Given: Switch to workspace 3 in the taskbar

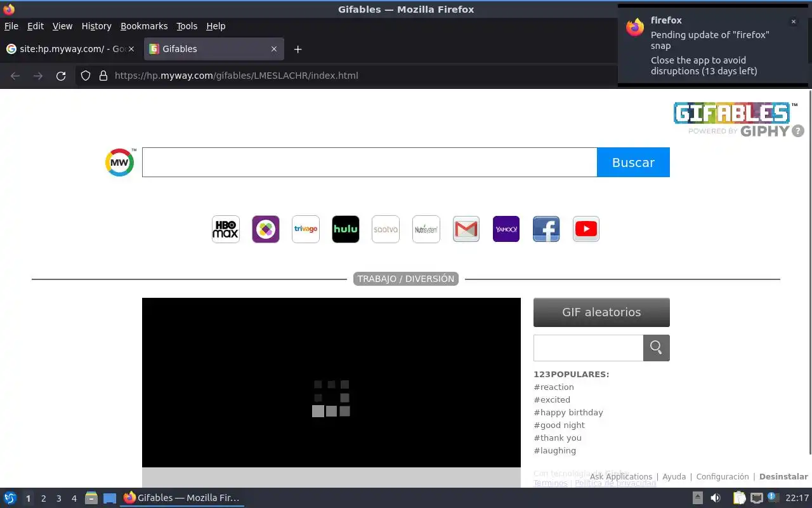Looking at the screenshot, I should [x=58, y=498].
